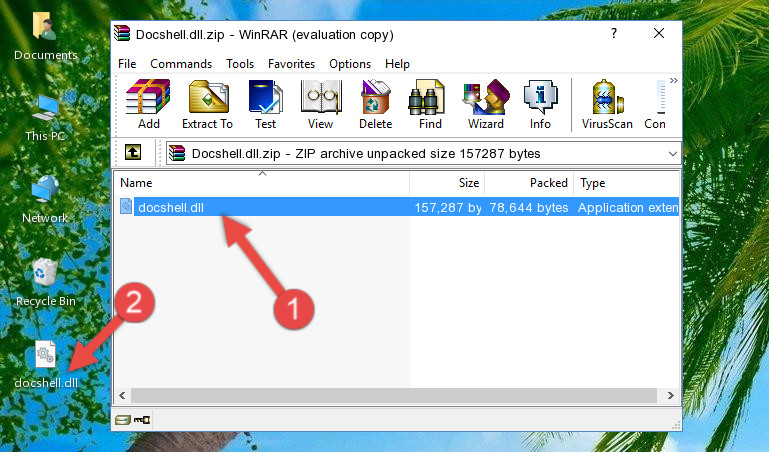Image resolution: width=769 pixels, height=452 pixels.
Task: Open the Commands menu
Action: pos(181,64)
